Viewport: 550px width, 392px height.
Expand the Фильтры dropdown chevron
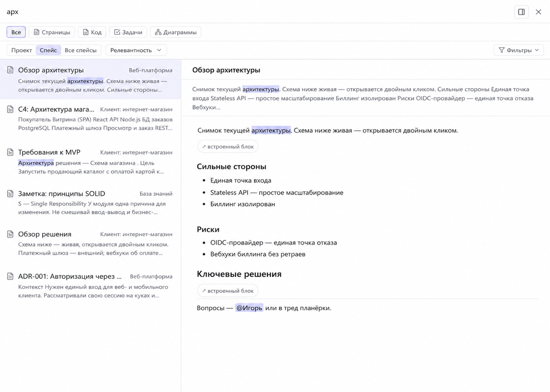[537, 50]
